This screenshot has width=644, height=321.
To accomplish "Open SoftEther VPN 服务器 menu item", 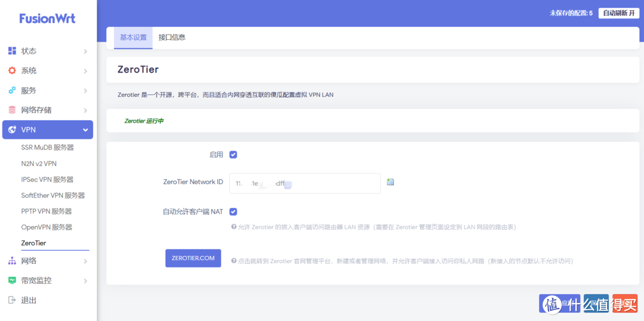I will click(53, 195).
